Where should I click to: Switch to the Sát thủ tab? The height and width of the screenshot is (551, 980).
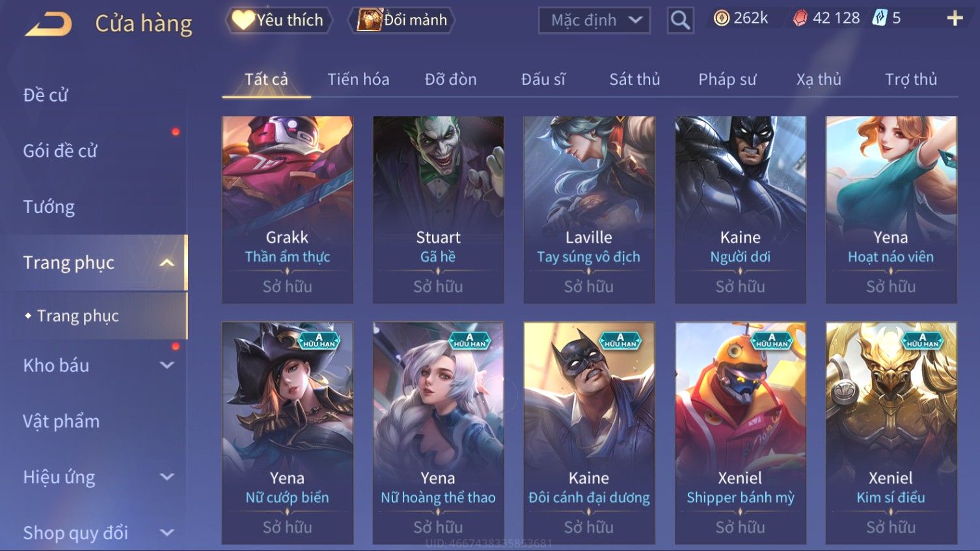pyautogui.click(x=634, y=79)
